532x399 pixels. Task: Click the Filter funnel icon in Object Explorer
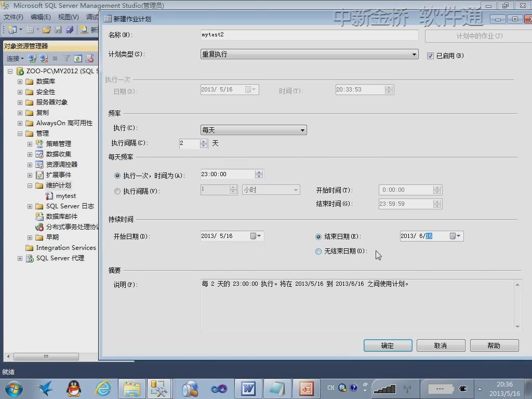[x=66, y=59]
